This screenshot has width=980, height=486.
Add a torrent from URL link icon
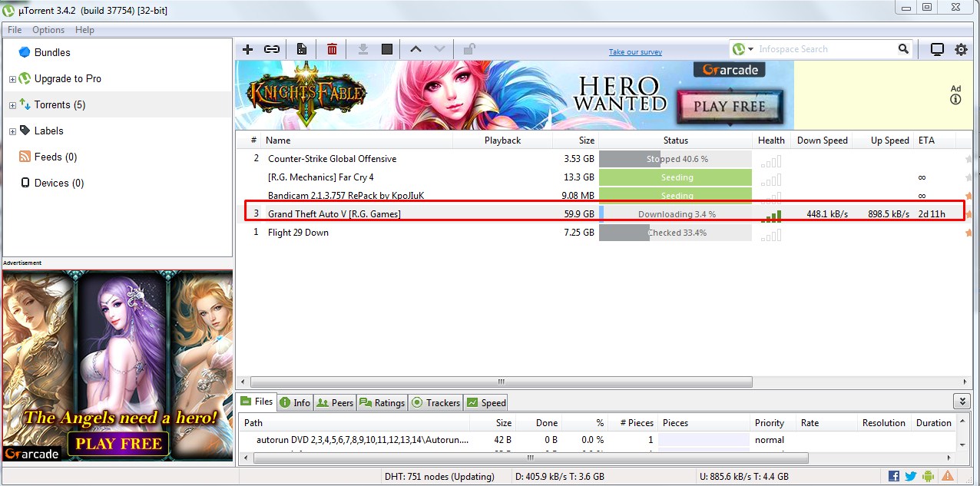tap(271, 48)
